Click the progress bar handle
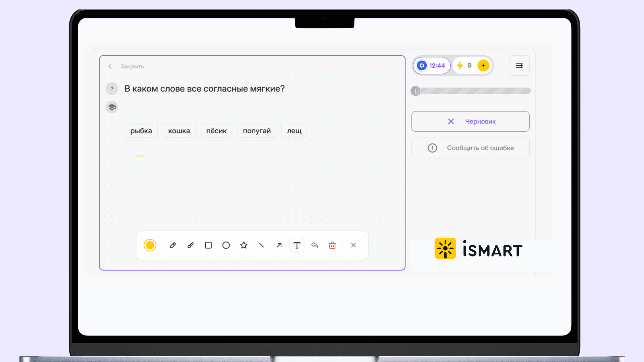Image resolution: width=644 pixels, height=362 pixels. pos(416,91)
